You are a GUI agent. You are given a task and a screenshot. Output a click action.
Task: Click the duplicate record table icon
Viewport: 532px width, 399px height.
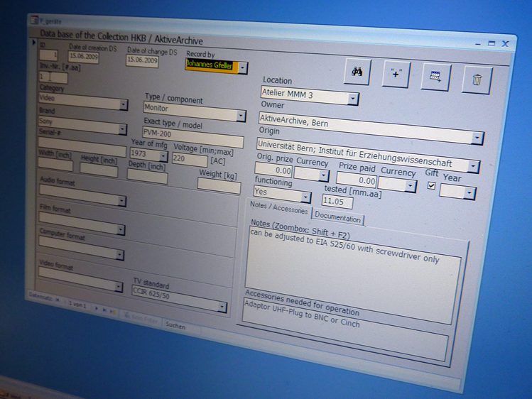(x=435, y=78)
